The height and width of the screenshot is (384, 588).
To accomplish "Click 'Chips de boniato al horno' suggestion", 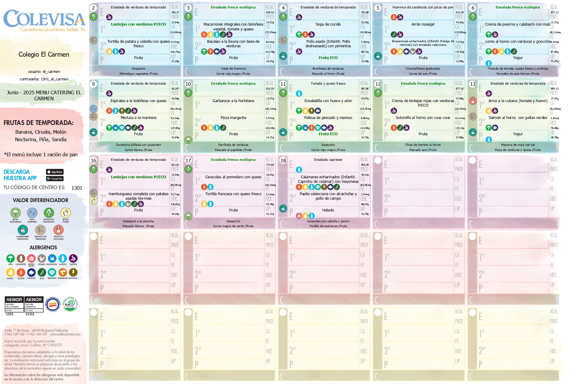I will (423, 145).
